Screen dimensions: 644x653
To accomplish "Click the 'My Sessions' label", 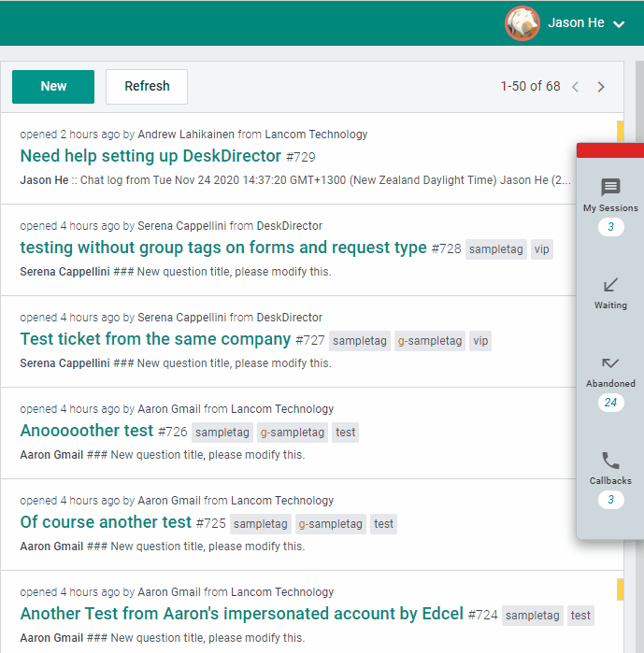I will coord(610,207).
